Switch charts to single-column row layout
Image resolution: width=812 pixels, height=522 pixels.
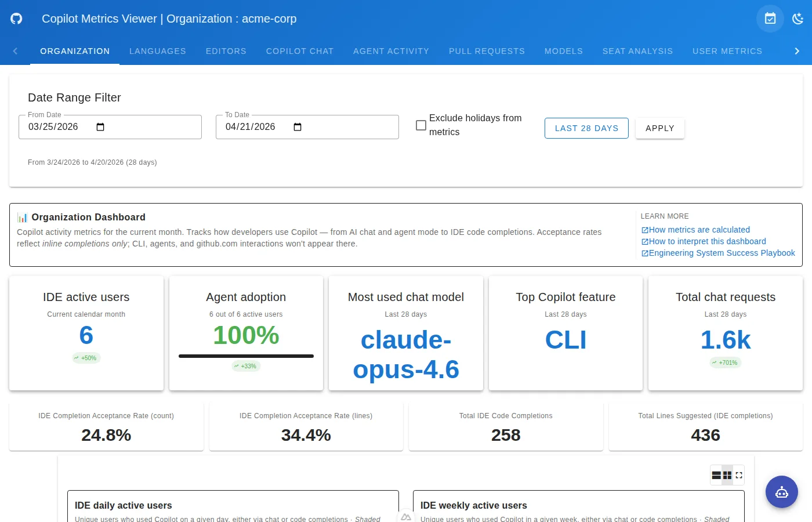click(x=716, y=475)
